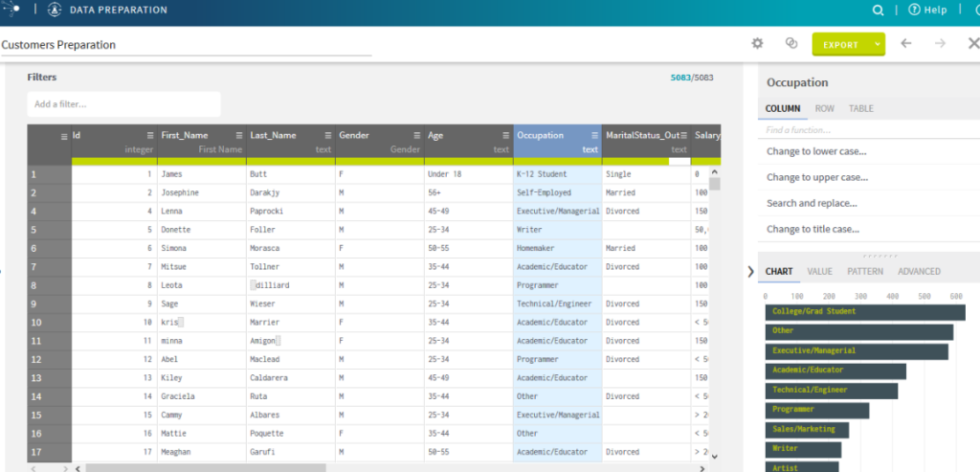Click the Caldarera last name cell
This screenshot has width=980, height=472.
(x=291, y=377)
